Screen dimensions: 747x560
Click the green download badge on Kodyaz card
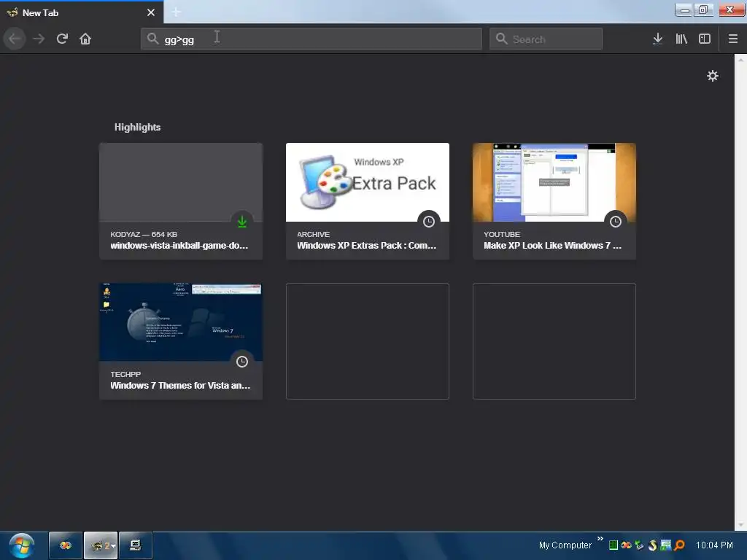[242, 222]
